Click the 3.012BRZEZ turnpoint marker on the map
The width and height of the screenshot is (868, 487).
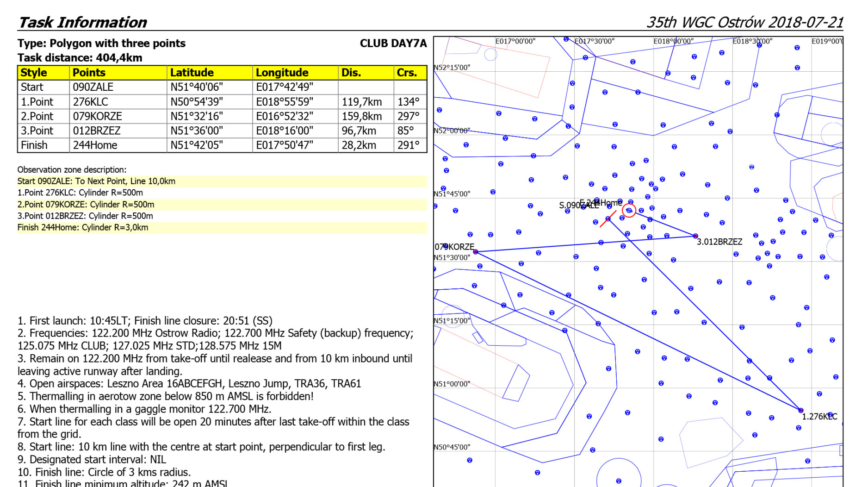click(695, 236)
